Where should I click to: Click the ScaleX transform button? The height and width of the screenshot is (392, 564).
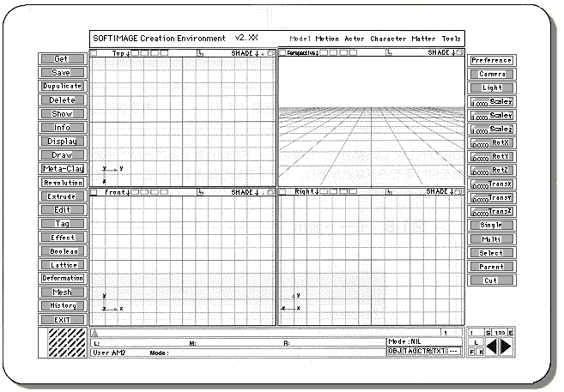click(492, 101)
